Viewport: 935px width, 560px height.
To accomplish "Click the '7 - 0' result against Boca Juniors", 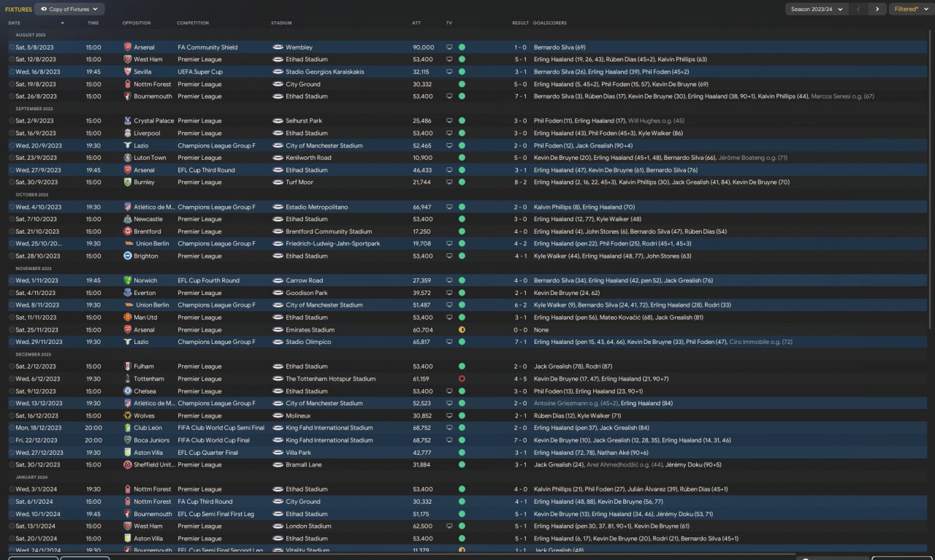I will coord(520,440).
